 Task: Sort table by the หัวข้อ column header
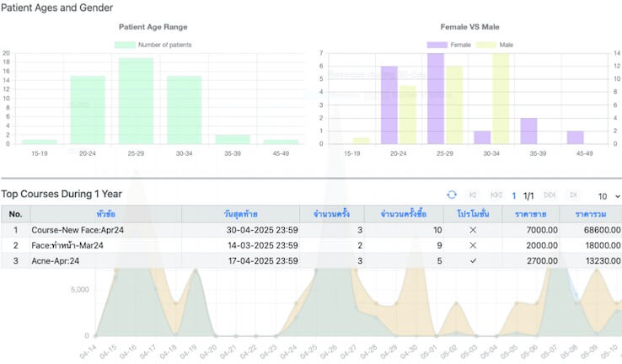click(x=106, y=214)
